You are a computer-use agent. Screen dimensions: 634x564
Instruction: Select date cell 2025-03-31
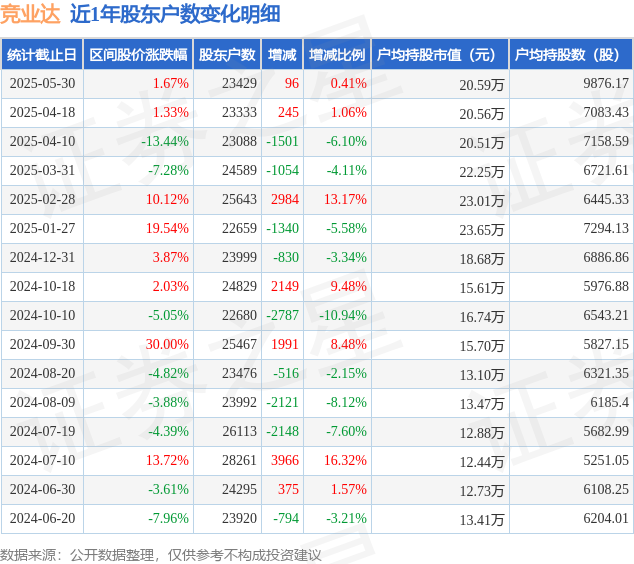tap(42, 170)
